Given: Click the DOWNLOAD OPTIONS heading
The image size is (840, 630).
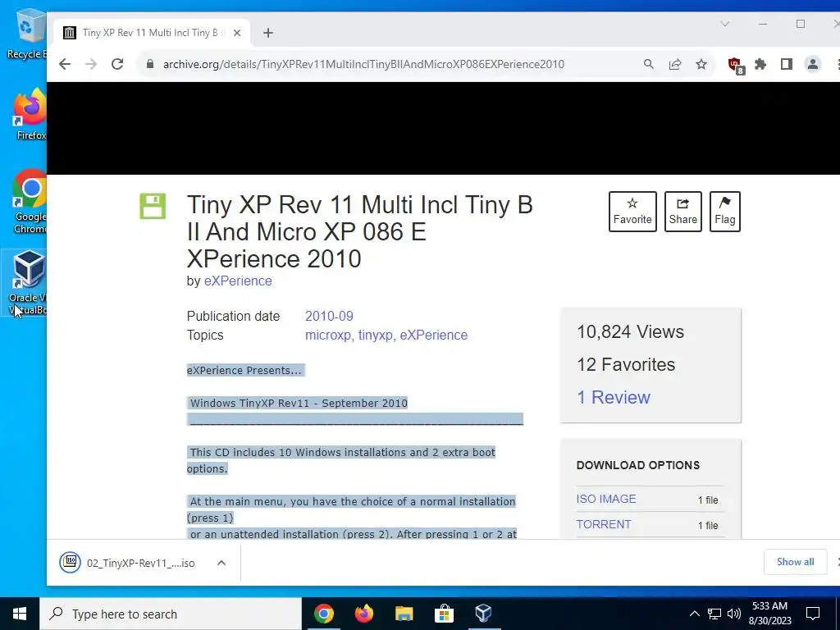Looking at the screenshot, I should click(x=638, y=465).
